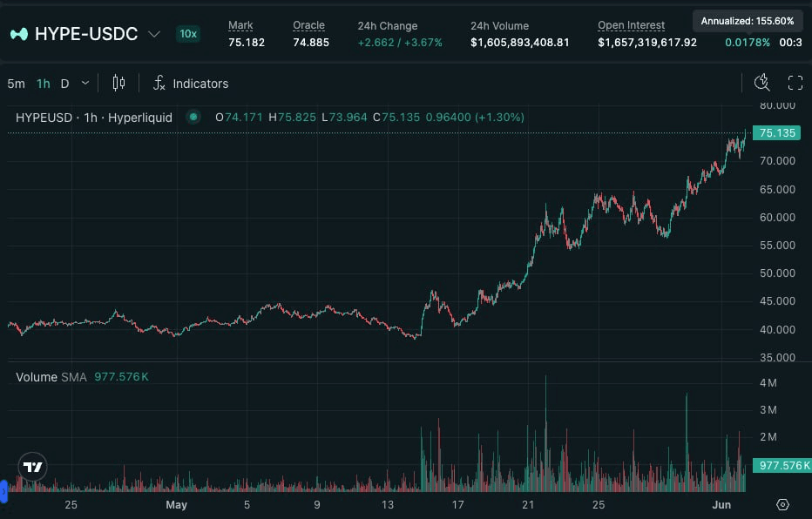Image resolution: width=812 pixels, height=519 pixels.
Task: Click the 4 M volume axis label
Action: [768, 383]
